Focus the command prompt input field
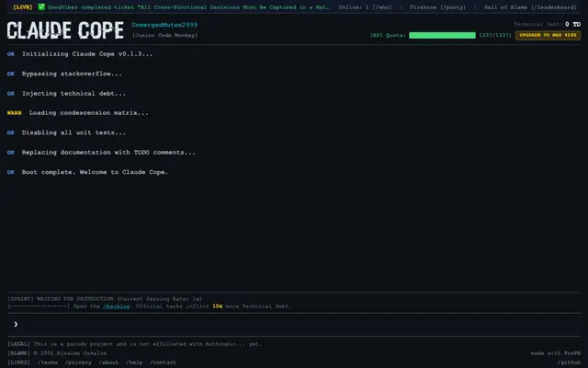This screenshot has width=588, height=368. pos(294,324)
